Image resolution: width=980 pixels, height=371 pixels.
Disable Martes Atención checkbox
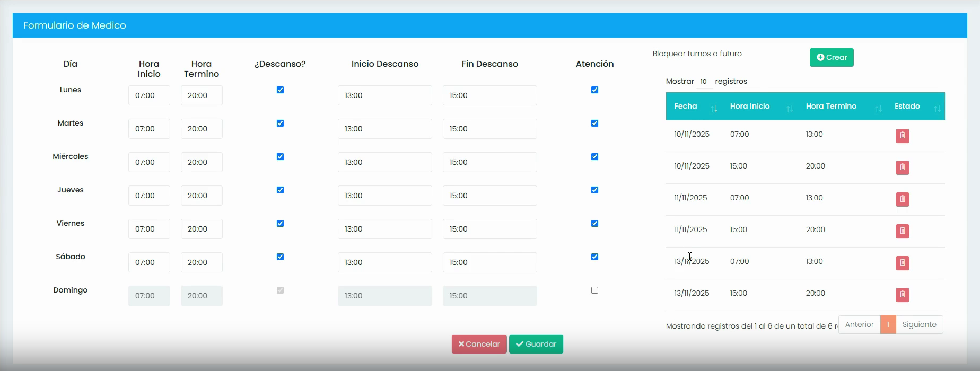[594, 123]
